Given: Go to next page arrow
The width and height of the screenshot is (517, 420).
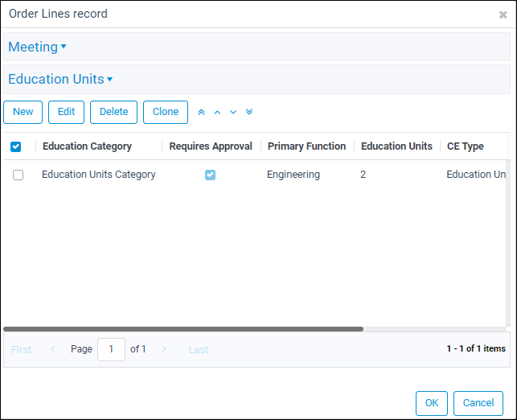Looking at the screenshot, I should pos(164,348).
